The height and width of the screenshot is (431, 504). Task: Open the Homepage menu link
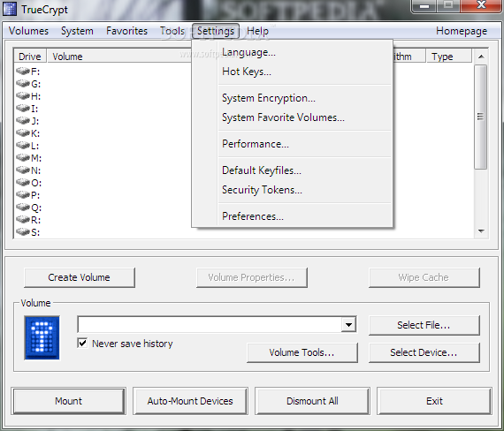point(462,31)
